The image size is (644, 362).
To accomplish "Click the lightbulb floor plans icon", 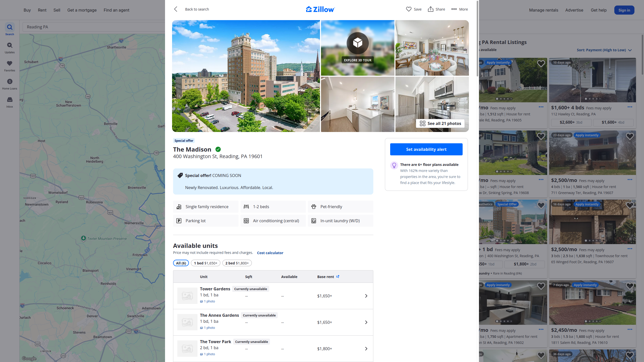I will point(394,165).
